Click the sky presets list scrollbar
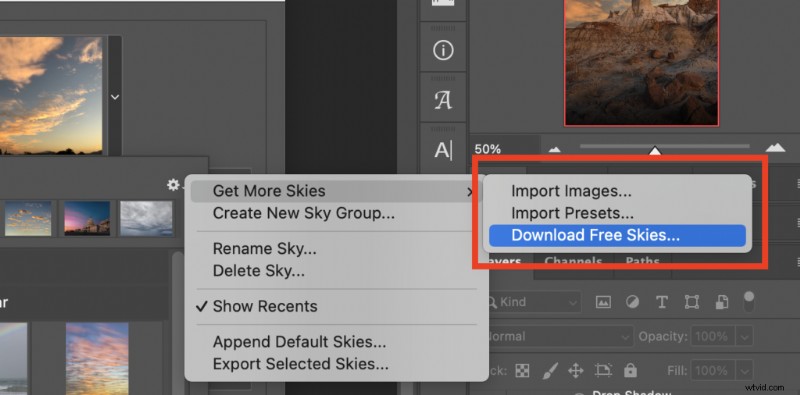800x395 pixels. (177, 323)
